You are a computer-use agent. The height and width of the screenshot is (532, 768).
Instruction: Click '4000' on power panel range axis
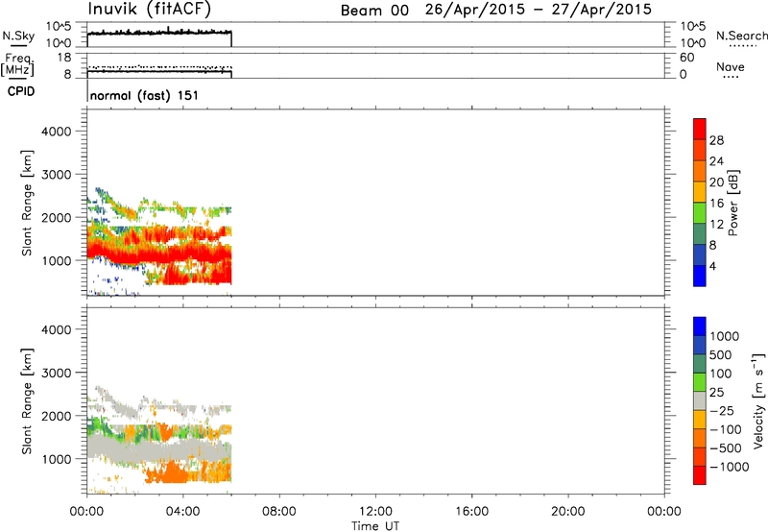click(x=56, y=132)
